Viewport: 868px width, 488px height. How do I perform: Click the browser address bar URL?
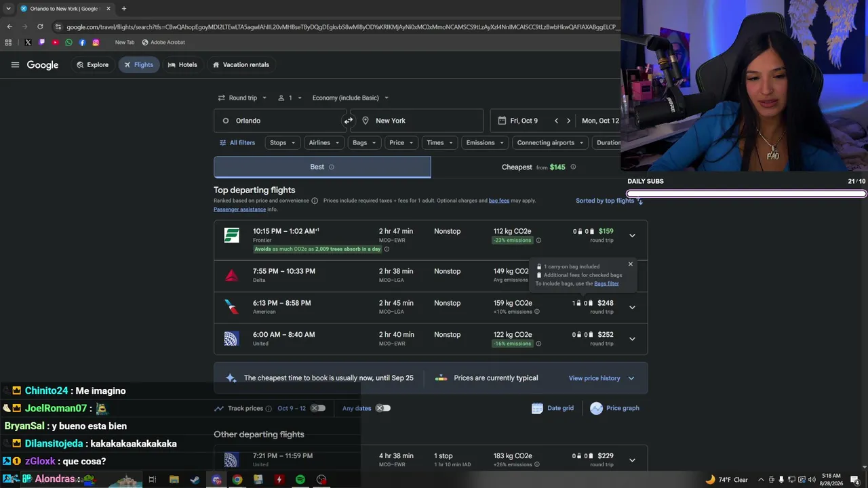342,27
